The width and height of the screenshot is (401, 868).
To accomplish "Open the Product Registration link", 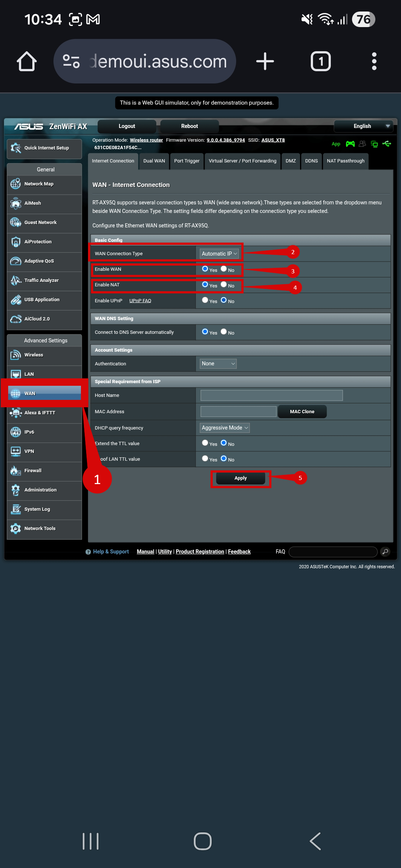I will tap(200, 552).
